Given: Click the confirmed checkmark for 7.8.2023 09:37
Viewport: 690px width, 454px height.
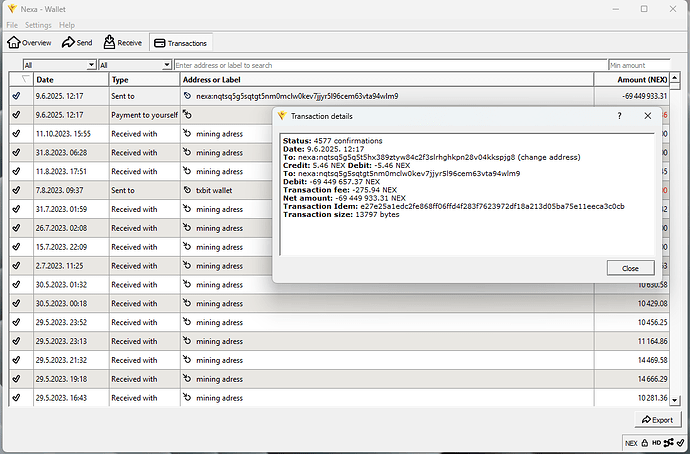Looking at the screenshot, I should (17, 190).
